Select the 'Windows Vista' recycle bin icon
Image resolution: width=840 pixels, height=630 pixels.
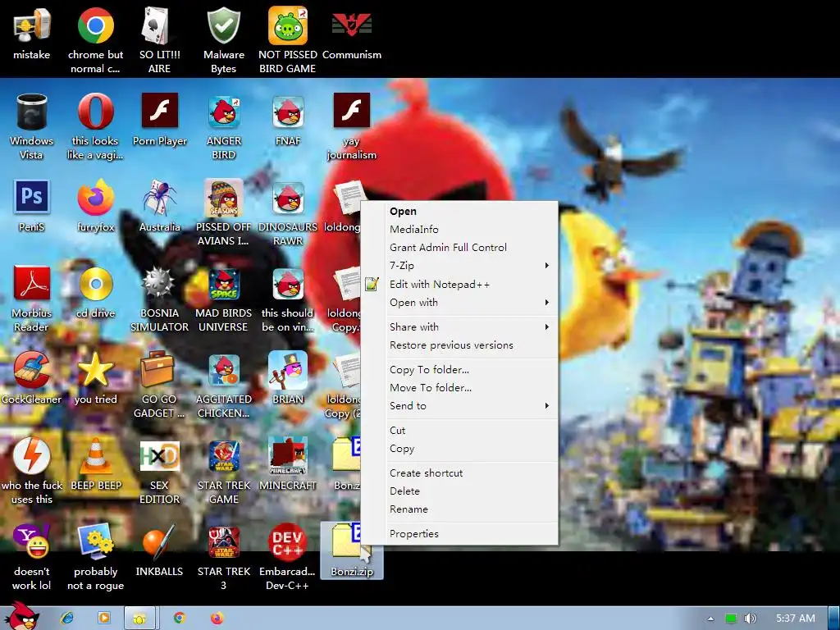(x=32, y=112)
